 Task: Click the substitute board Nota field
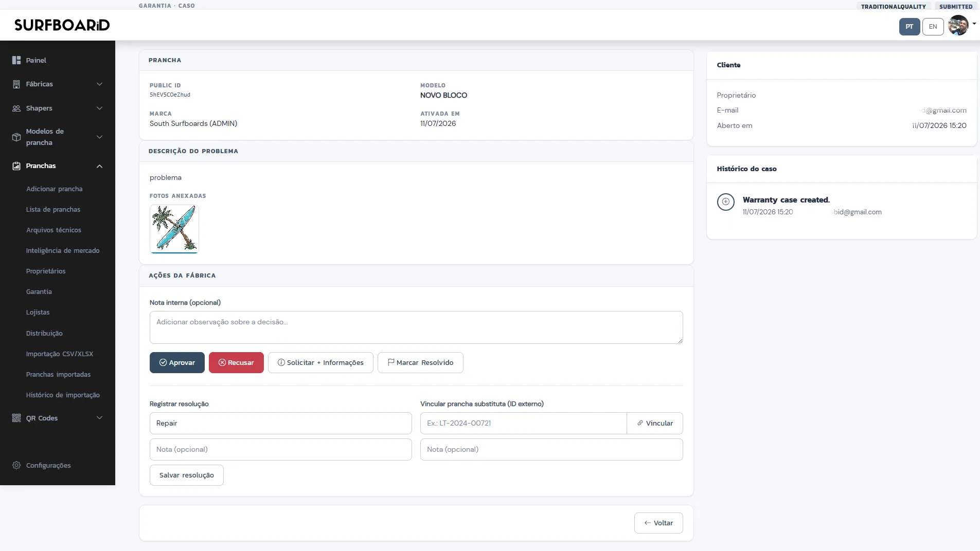point(551,449)
